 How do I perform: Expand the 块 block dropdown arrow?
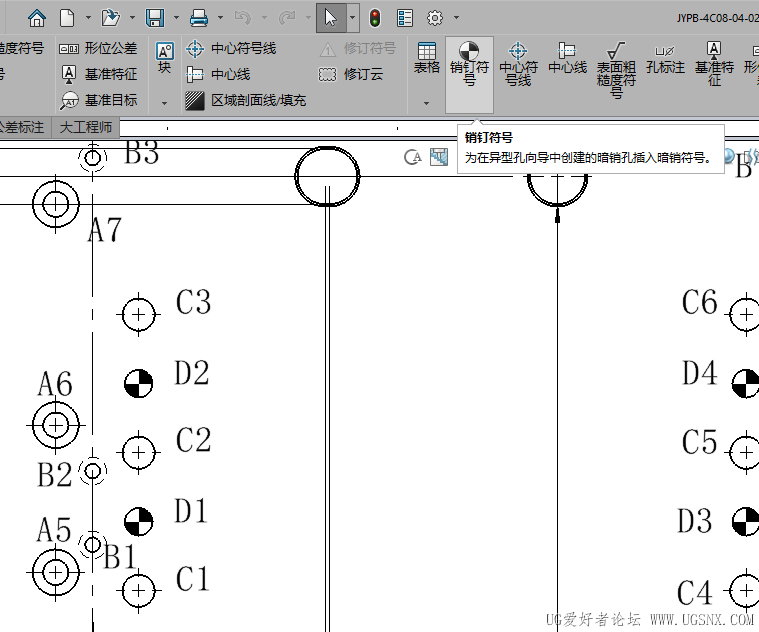tap(165, 103)
